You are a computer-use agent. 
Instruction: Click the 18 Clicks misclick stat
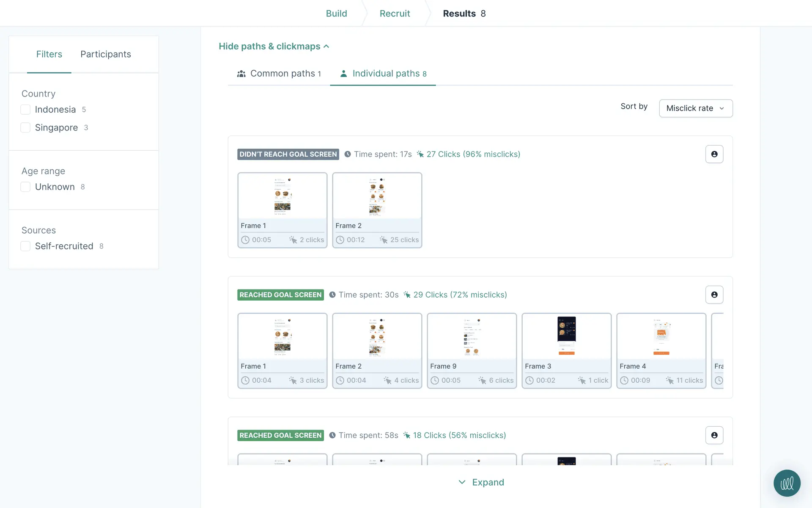[x=459, y=435]
